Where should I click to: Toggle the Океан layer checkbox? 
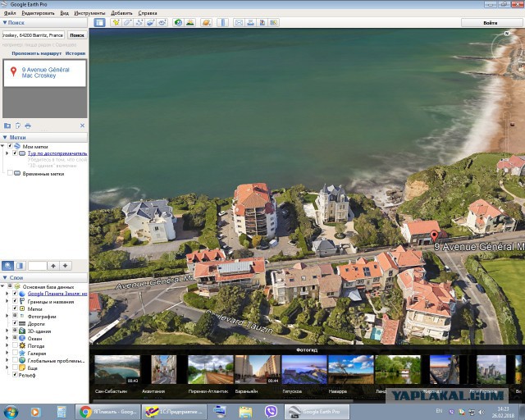15,338
